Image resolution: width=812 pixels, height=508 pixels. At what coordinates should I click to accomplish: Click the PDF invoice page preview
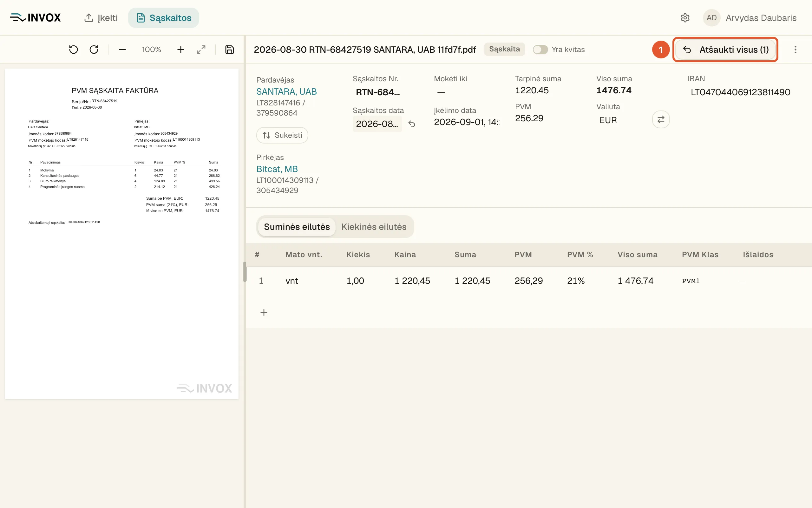pos(122,234)
